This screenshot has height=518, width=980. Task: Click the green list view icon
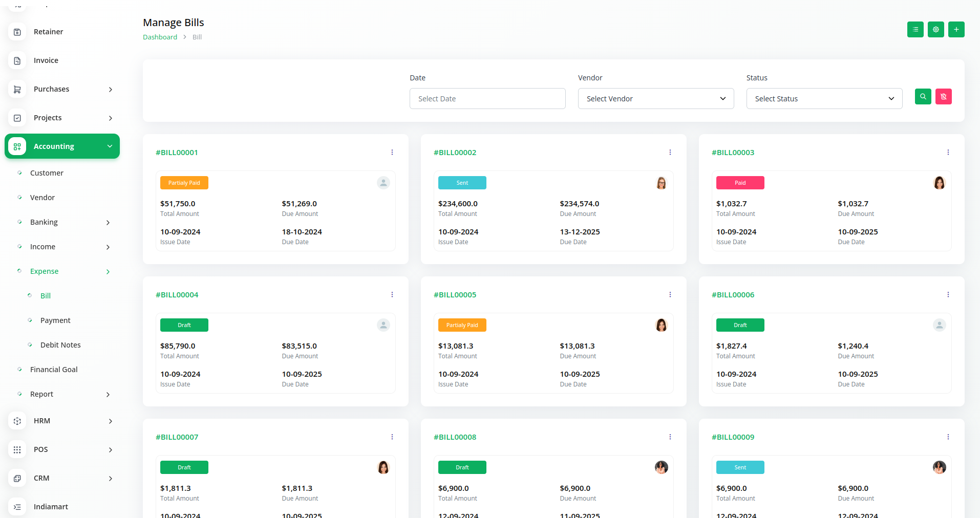click(x=915, y=30)
